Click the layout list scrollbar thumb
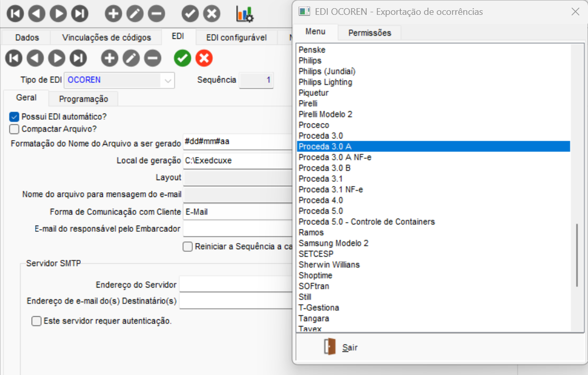This screenshot has width=588, height=375. pos(577,256)
